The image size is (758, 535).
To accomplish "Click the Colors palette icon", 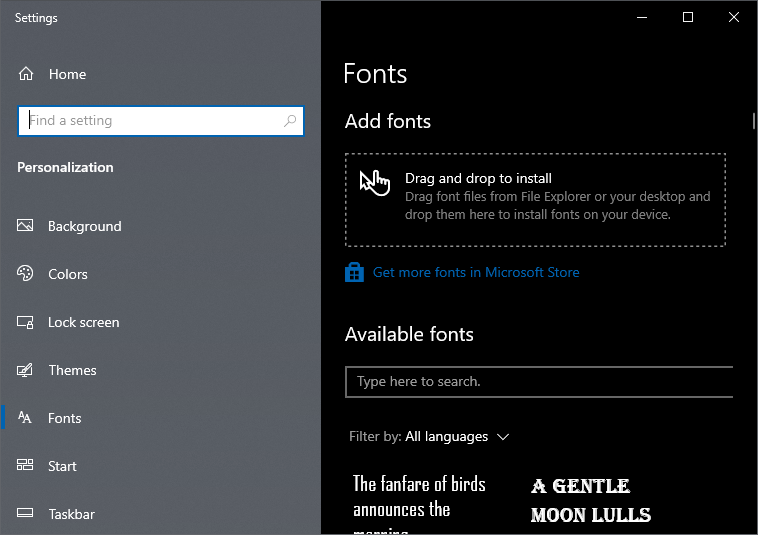I will (26, 274).
